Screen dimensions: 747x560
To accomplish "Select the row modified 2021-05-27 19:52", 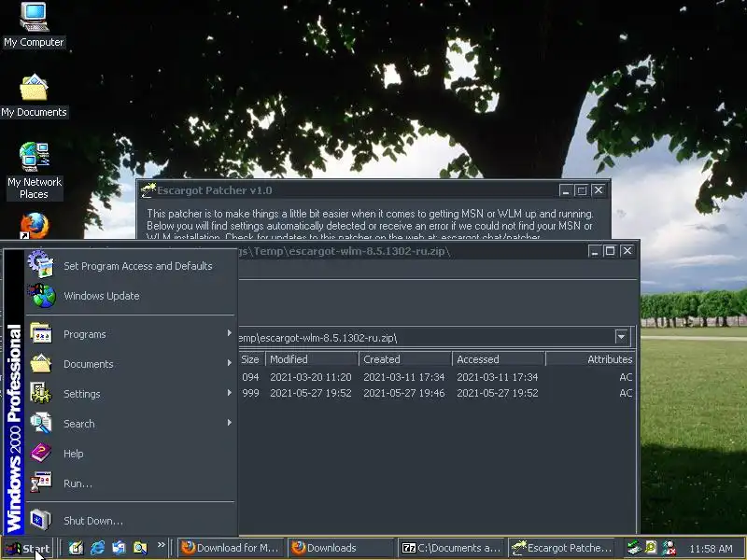I will click(436, 393).
